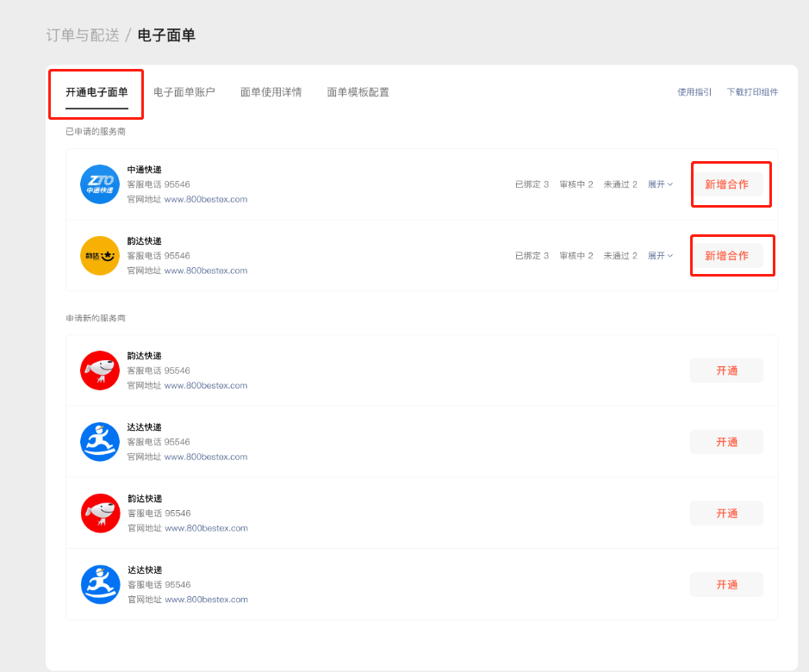Click 开通 for first 韵达快递 under 申请新的服务商

point(726,370)
